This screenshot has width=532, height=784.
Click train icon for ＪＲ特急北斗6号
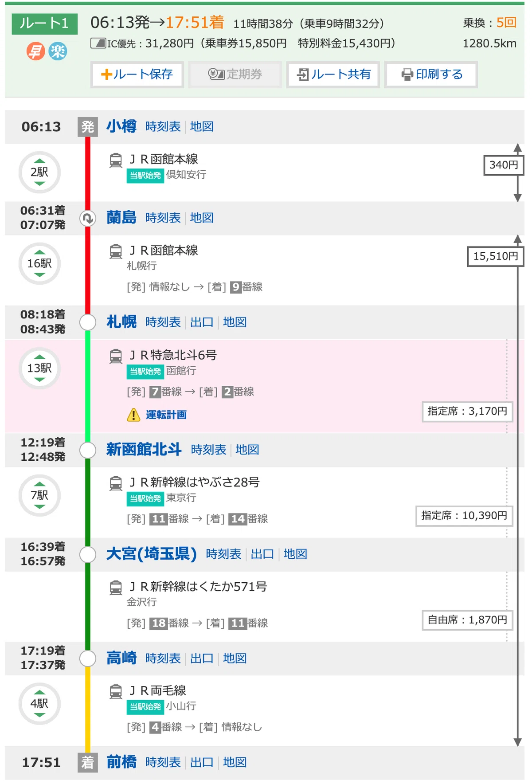(116, 356)
